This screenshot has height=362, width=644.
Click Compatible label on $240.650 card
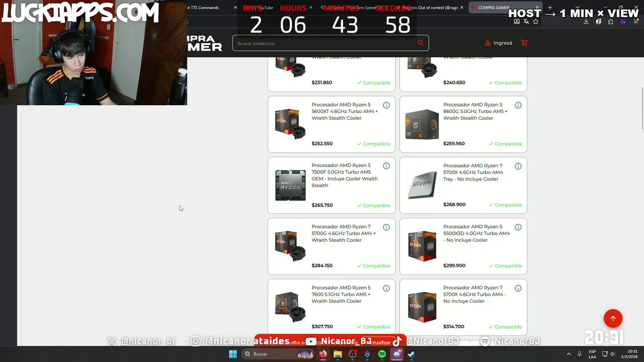[506, 82]
